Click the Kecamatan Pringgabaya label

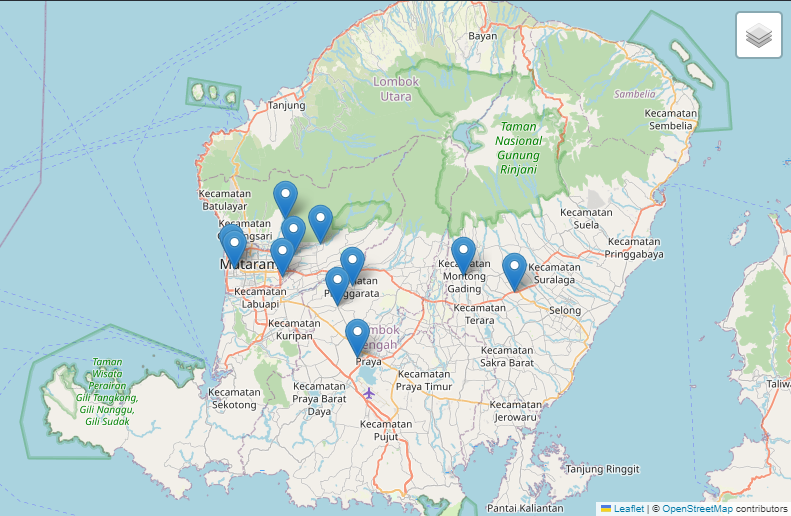tap(634, 248)
